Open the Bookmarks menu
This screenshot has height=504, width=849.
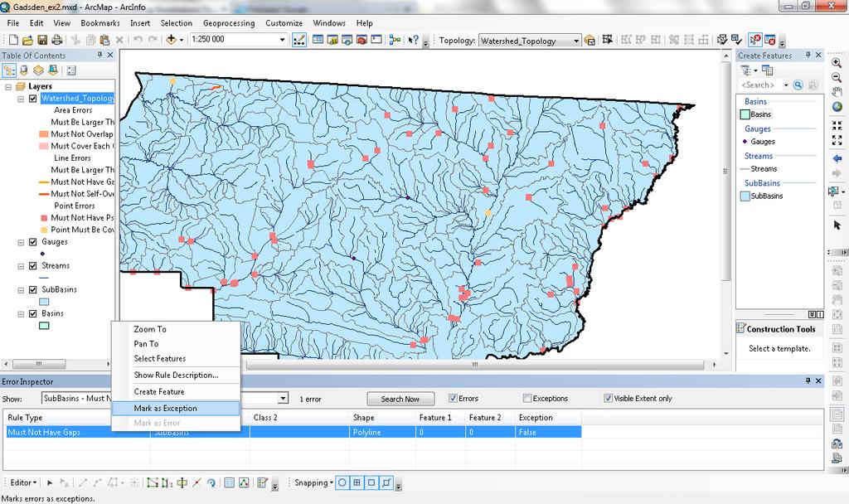click(x=100, y=23)
